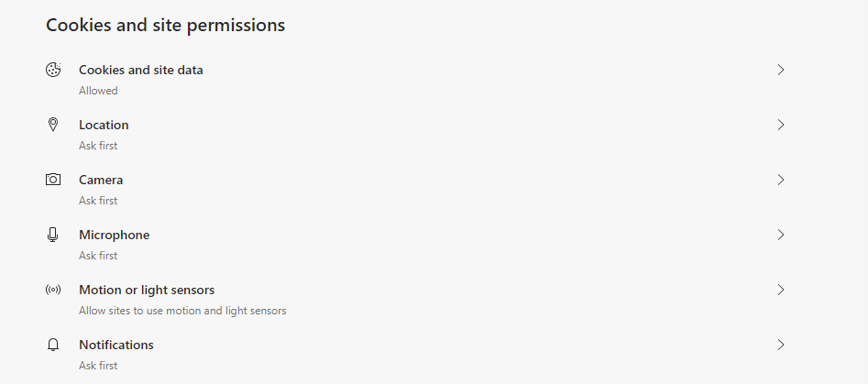Image resolution: width=868 pixels, height=384 pixels.
Task: Expand the Microphone row chevron arrow
Action: pos(781,235)
